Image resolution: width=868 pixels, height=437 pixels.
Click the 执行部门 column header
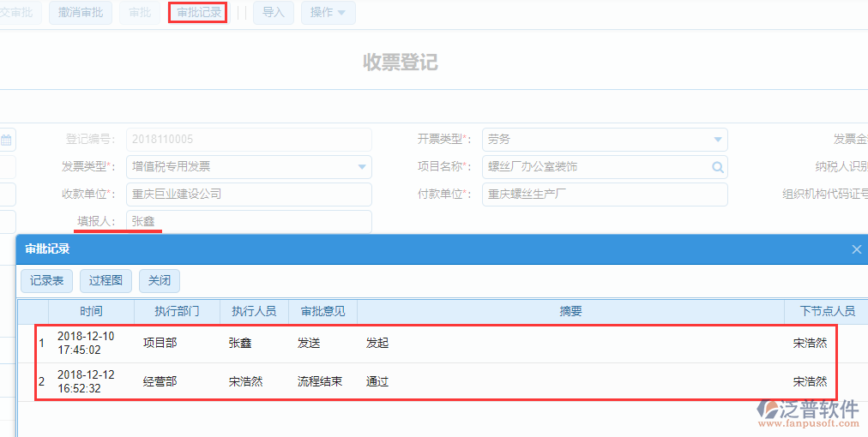click(x=177, y=312)
